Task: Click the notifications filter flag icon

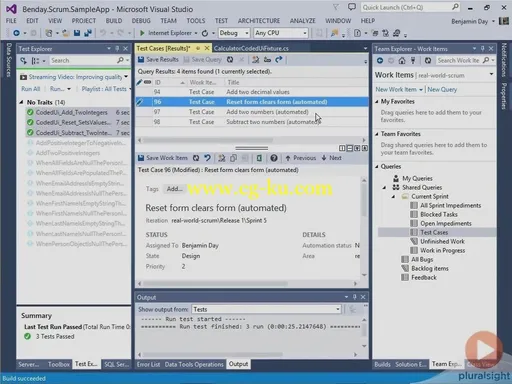Action: [x=336, y=7]
